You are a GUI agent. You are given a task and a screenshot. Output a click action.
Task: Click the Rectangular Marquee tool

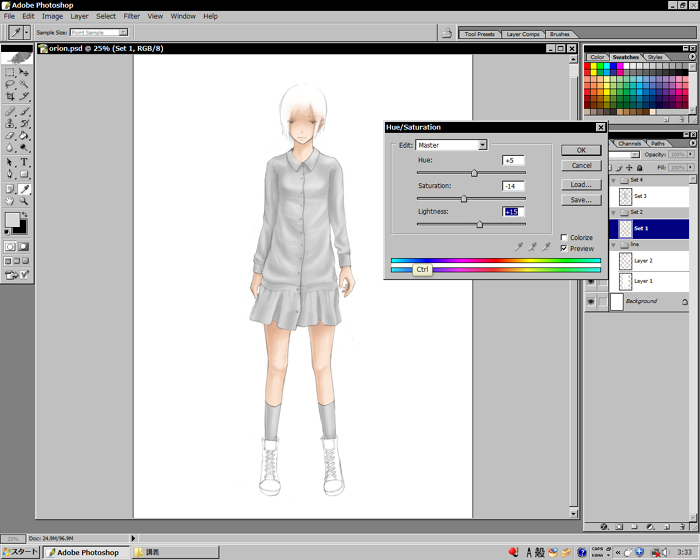[x=10, y=72]
